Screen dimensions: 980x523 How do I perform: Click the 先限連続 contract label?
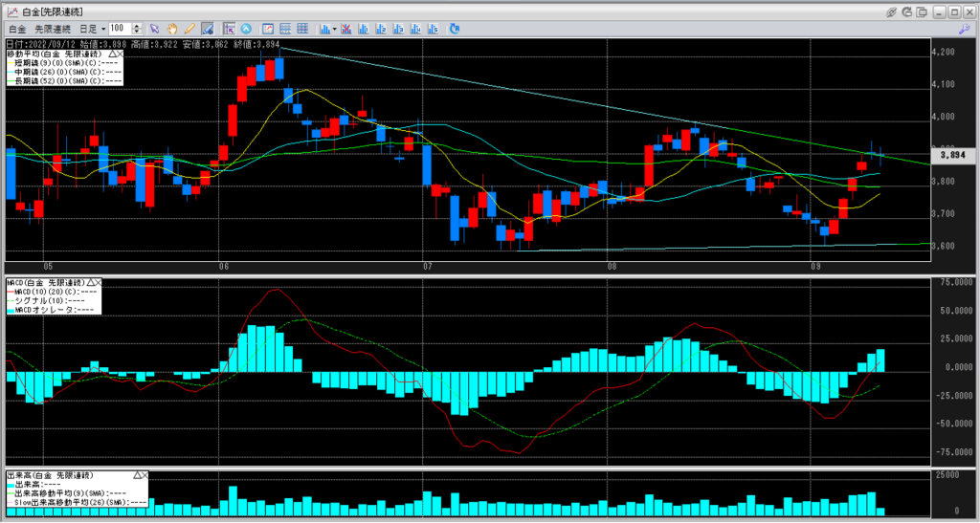[x=53, y=29]
